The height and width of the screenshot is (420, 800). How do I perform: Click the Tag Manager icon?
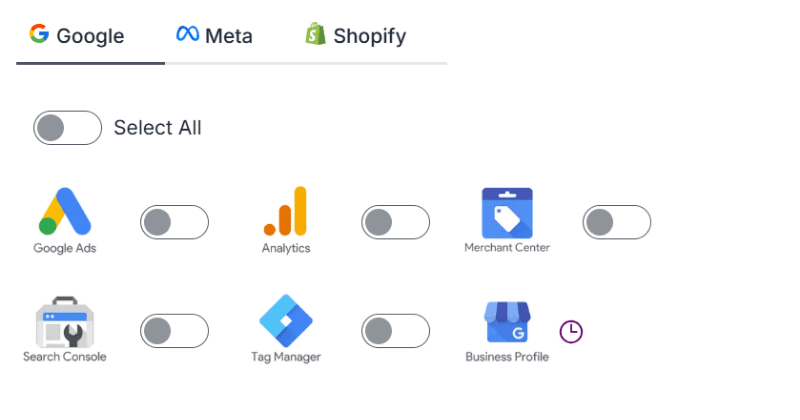pos(286,320)
